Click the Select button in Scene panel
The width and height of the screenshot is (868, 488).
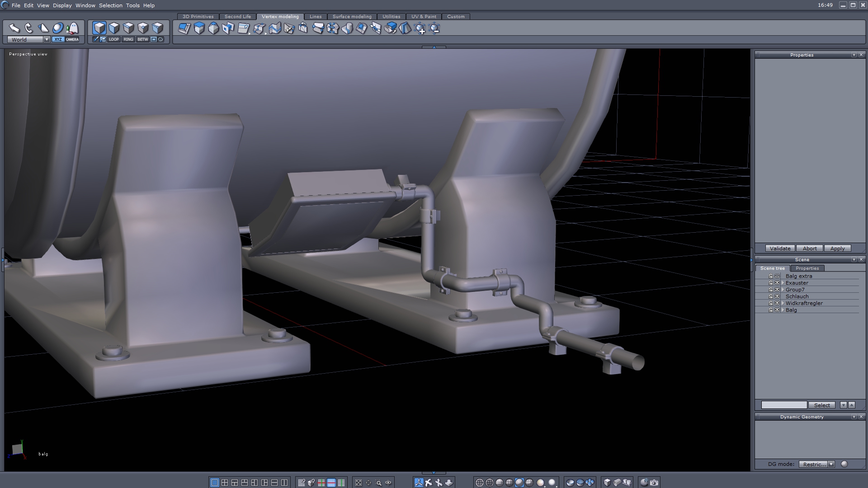(821, 405)
